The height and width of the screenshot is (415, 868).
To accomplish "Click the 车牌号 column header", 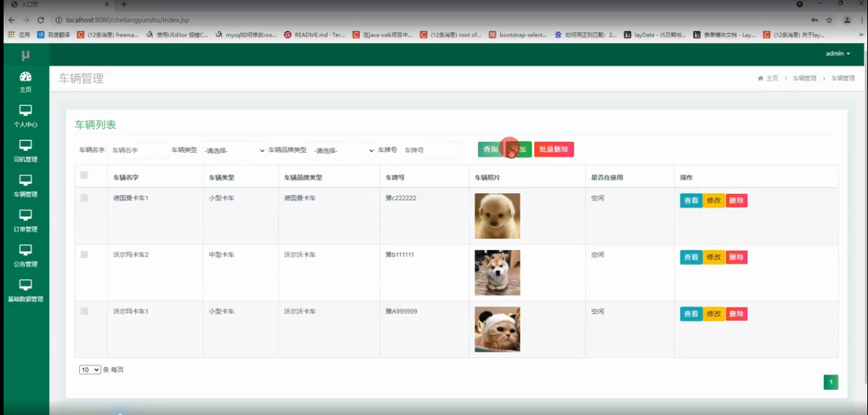I will [394, 177].
